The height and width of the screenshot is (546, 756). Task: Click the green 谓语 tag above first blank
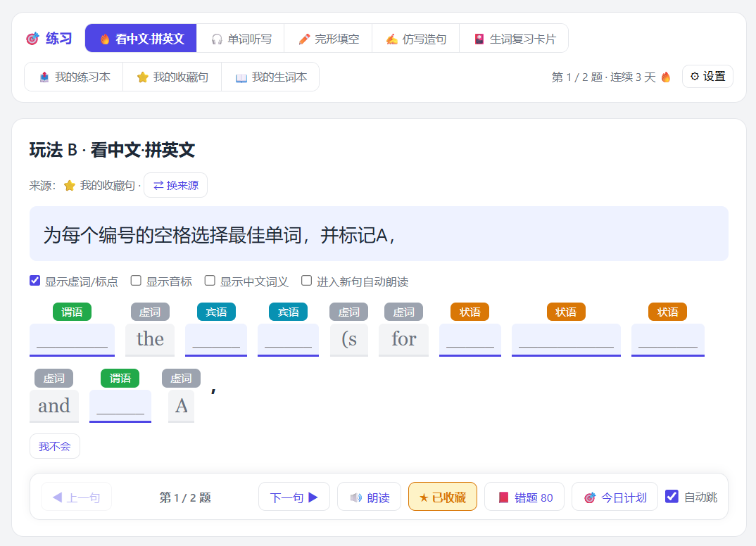(x=72, y=312)
